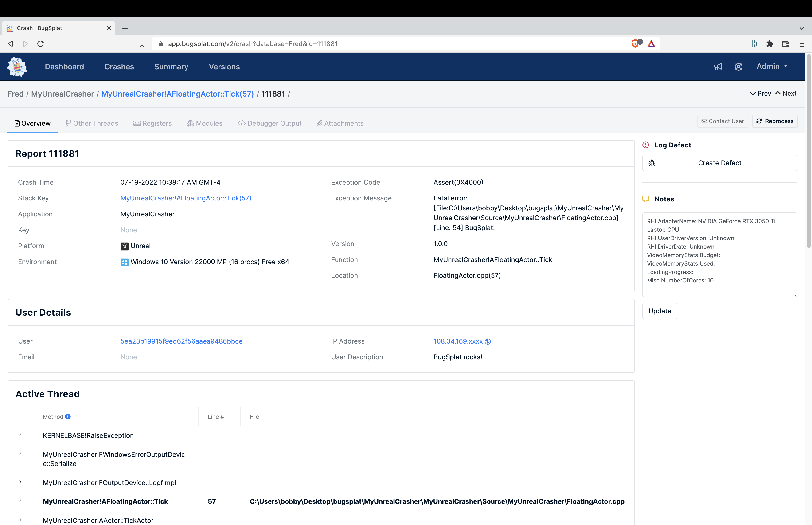Click the info icon beside Method

tap(68, 417)
